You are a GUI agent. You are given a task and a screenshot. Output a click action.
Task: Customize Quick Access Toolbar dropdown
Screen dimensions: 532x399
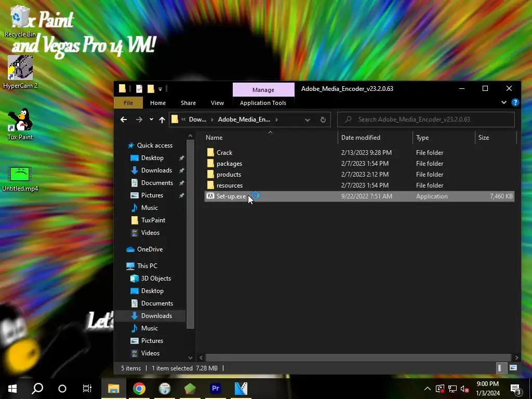pyautogui.click(x=160, y=89)
